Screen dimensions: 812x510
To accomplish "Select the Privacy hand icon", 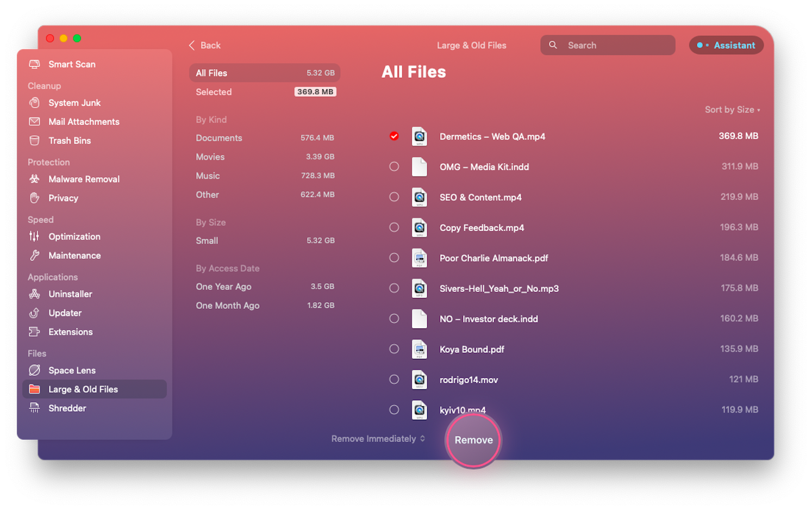I will [34, 198].
